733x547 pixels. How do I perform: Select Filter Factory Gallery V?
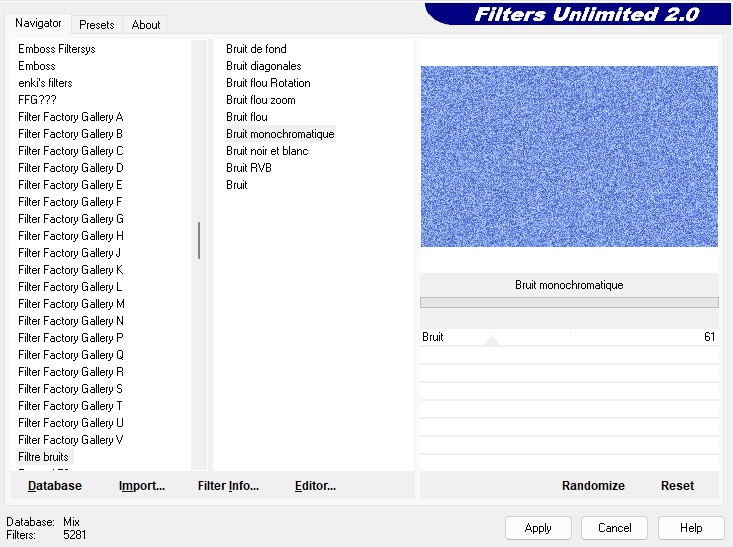click(x=71, y=439)
